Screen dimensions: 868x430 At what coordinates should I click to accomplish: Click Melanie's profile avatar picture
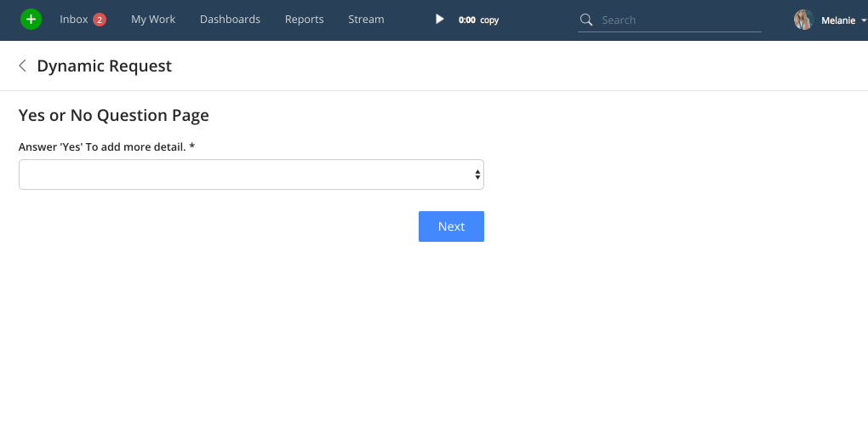pyautogui.click(x=803, y=20)
